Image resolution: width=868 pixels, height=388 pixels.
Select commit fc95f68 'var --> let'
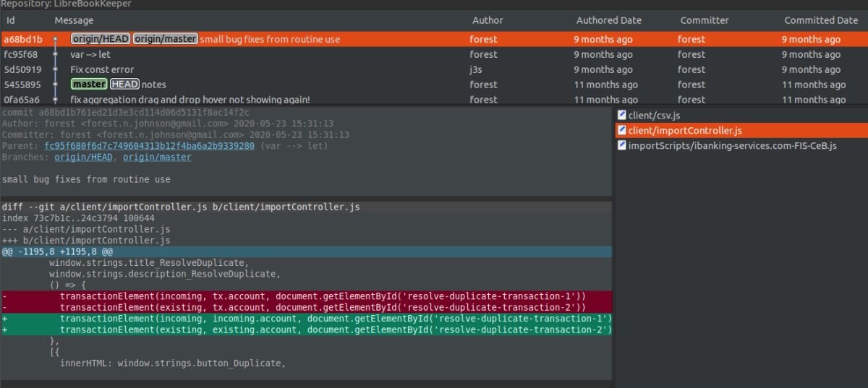point(434,54)
